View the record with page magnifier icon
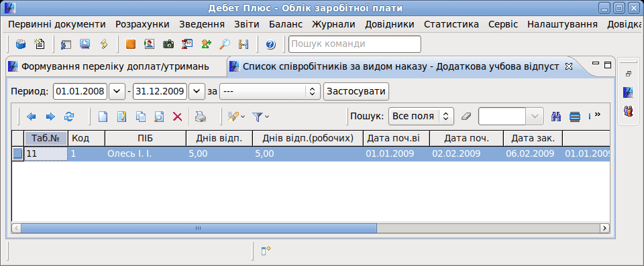644x266 pixels. (159, 117)
